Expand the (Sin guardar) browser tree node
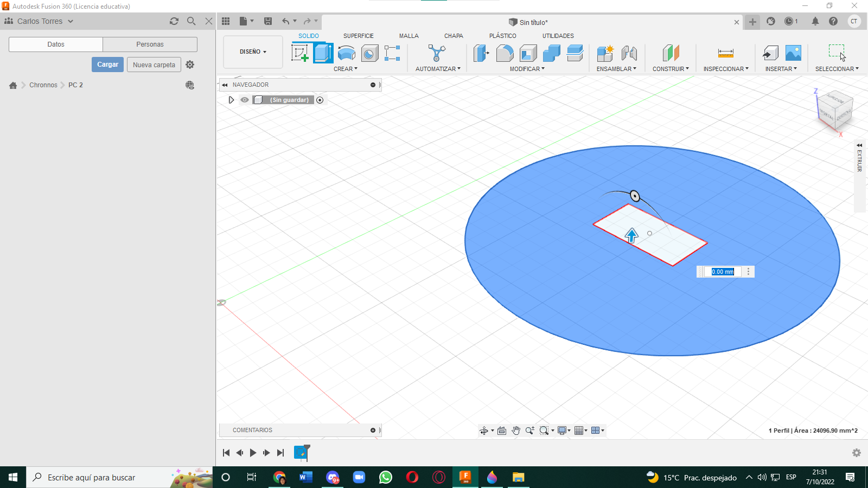 (231, 100)
